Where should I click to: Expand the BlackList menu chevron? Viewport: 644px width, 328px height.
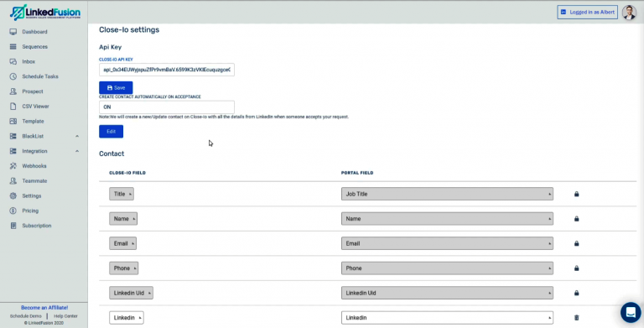point(77,136)
